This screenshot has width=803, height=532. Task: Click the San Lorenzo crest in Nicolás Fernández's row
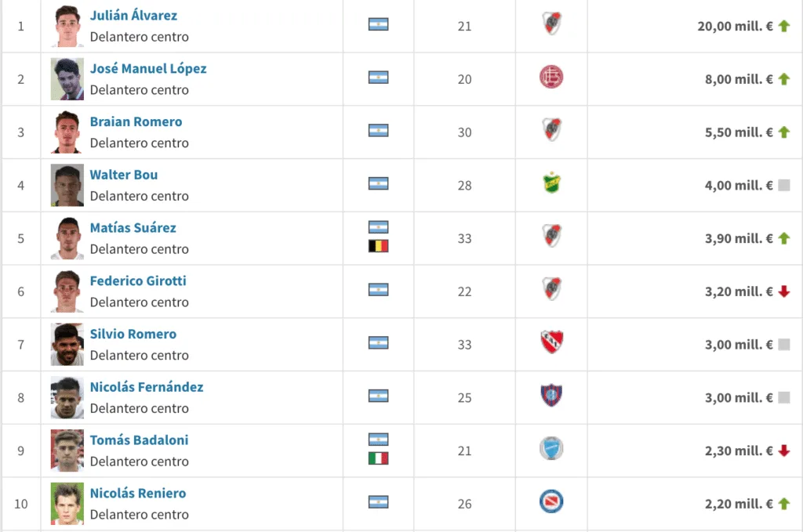[551, 396]
